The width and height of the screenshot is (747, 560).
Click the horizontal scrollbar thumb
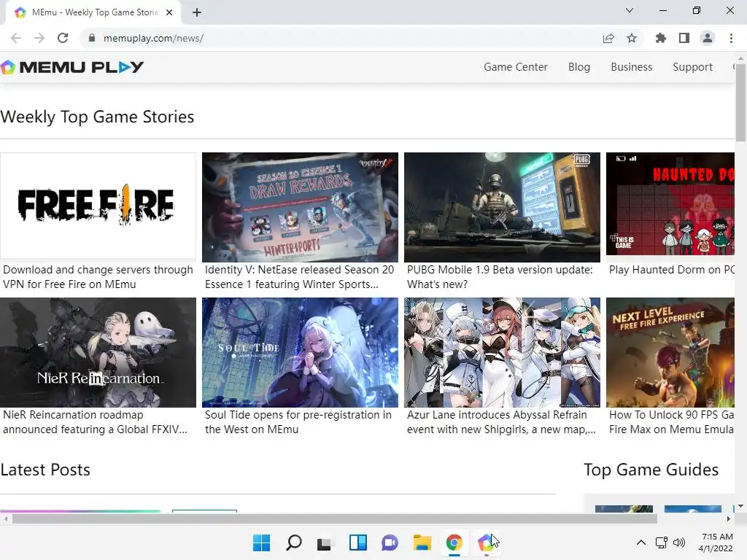pyautogui.click(x=334, y=518)
